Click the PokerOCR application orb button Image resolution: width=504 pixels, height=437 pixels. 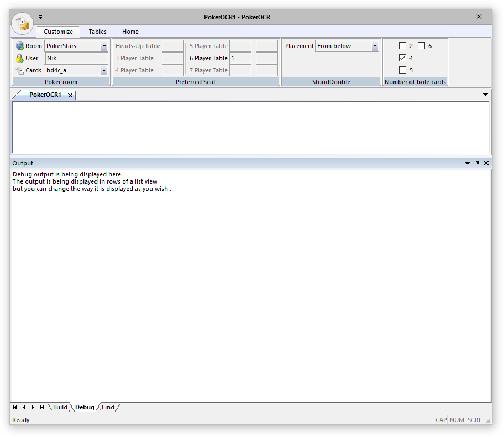point(23,24)
